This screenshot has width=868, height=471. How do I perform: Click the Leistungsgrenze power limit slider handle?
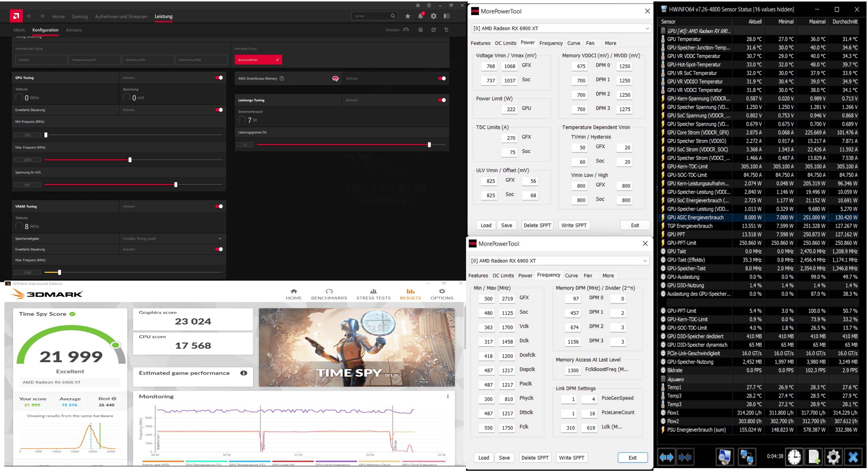pyautogui.click(x=429, y=145)
